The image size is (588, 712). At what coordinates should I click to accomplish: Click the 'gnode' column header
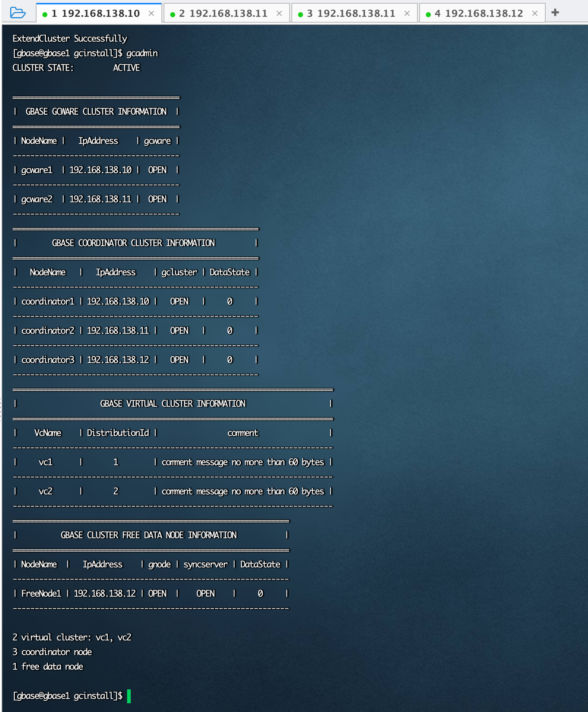coord(160,564)
